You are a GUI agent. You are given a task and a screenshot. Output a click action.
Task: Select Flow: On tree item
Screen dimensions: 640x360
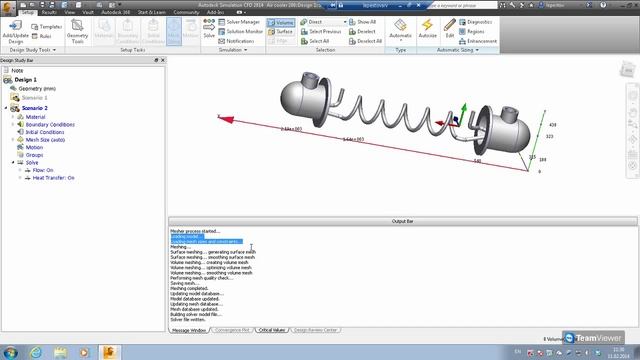coord(43,170)
